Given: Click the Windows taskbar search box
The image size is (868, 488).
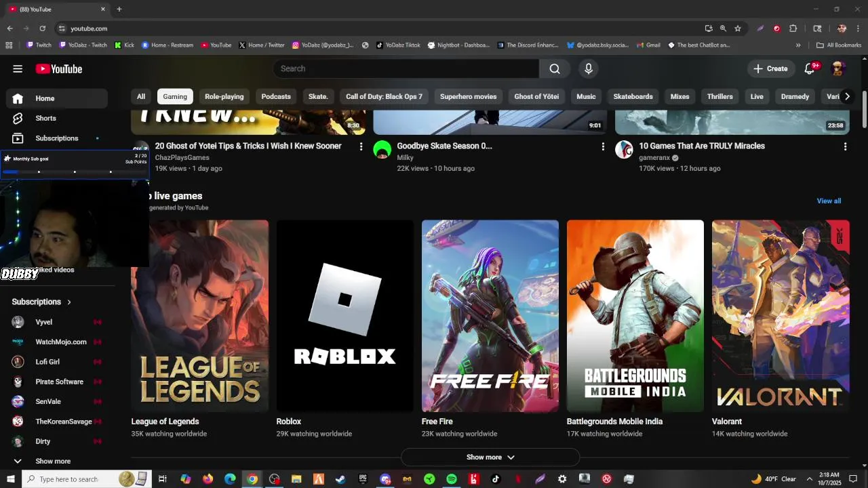Looking at the screenshot, I should (88, 479).
